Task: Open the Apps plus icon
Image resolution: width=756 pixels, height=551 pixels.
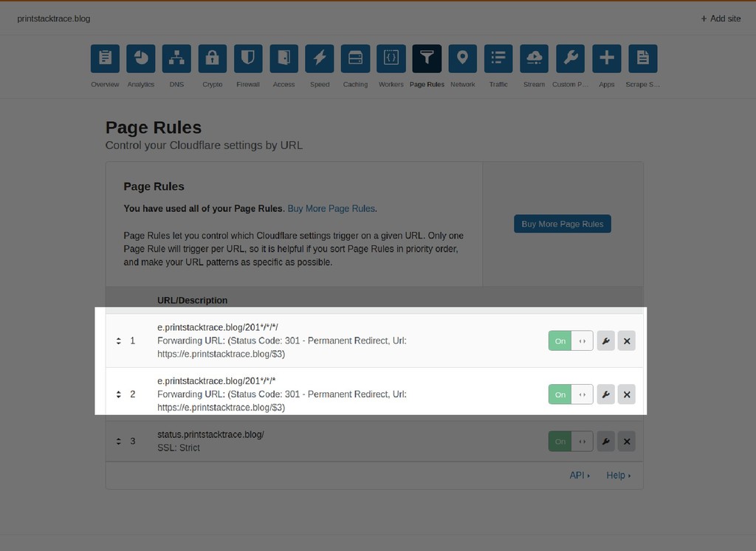Action: click(x=607, y=58)
